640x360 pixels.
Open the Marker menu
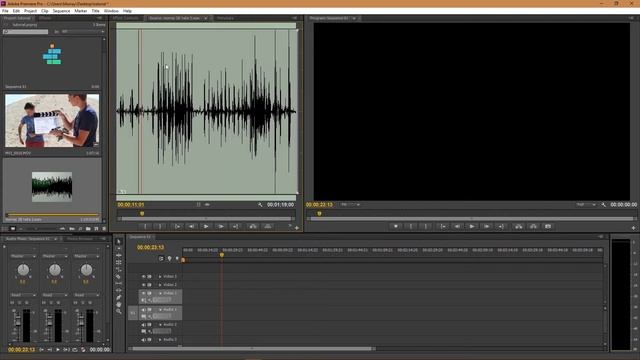pos(80,11)
